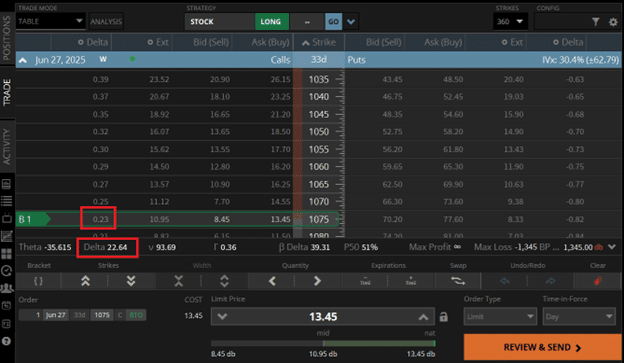Click the Jun 27 order expiration chip
Screen dimensions: 624x363
[56, 315]
